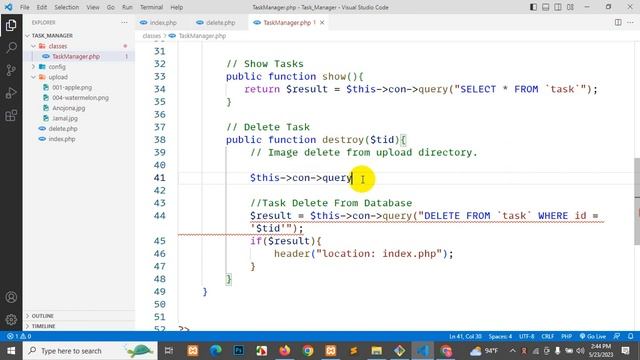Open 001-apple.png in the Explorer

72,87
